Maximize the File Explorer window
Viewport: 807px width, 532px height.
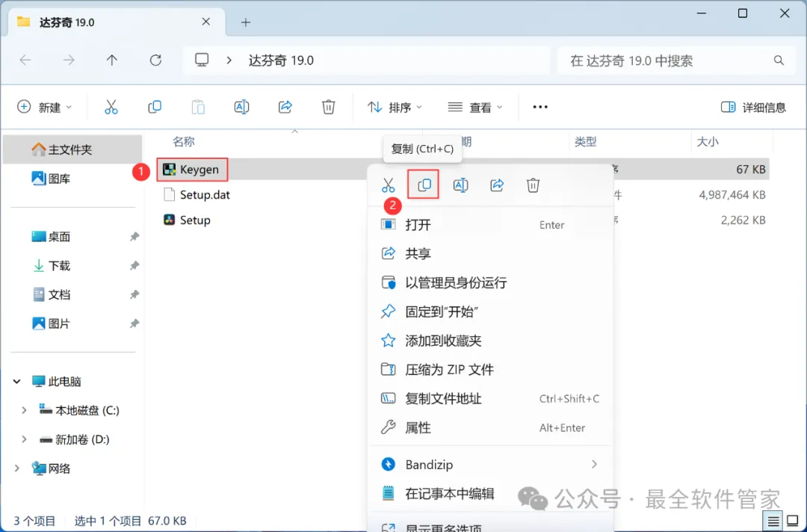point(742,13)
